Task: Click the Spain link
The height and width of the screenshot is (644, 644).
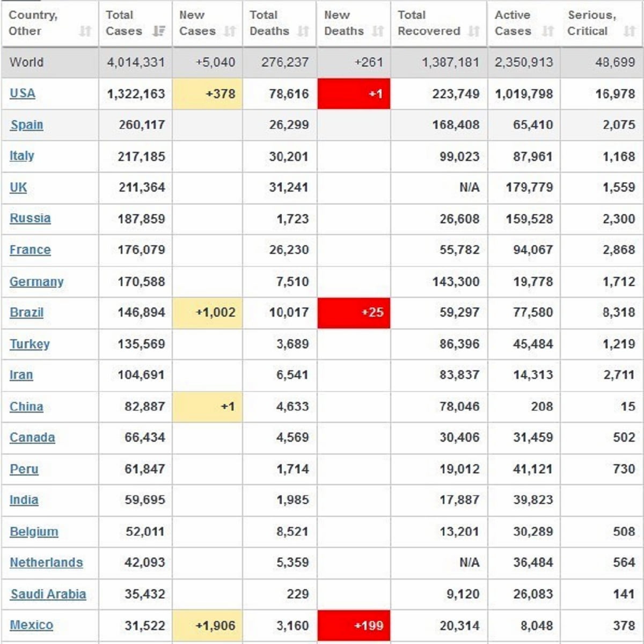Action: (x=27, y=124)
